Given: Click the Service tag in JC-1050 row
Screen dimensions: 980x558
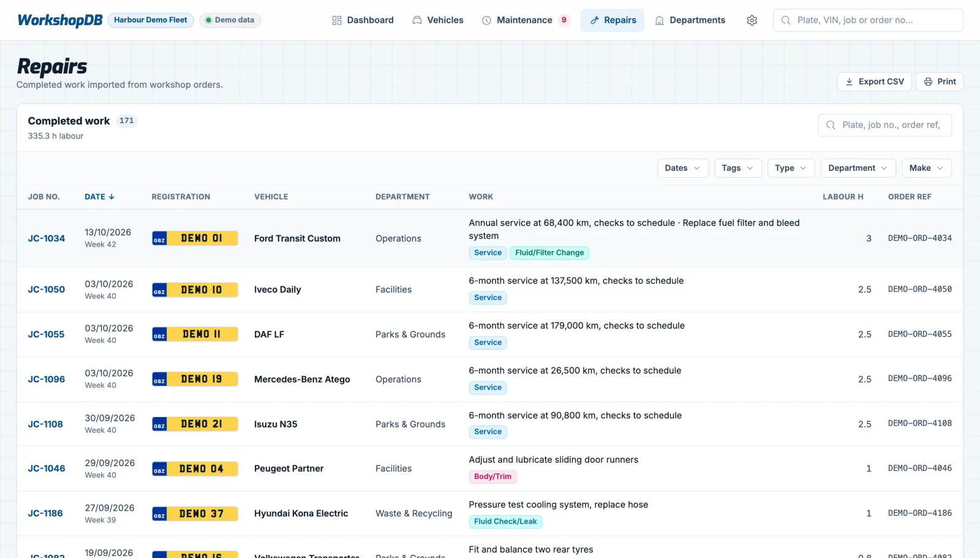Looking at the screenshot, I should (x=488, y=298).
